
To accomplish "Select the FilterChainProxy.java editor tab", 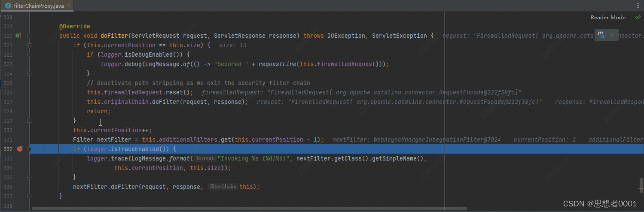I will coord(39,6).
